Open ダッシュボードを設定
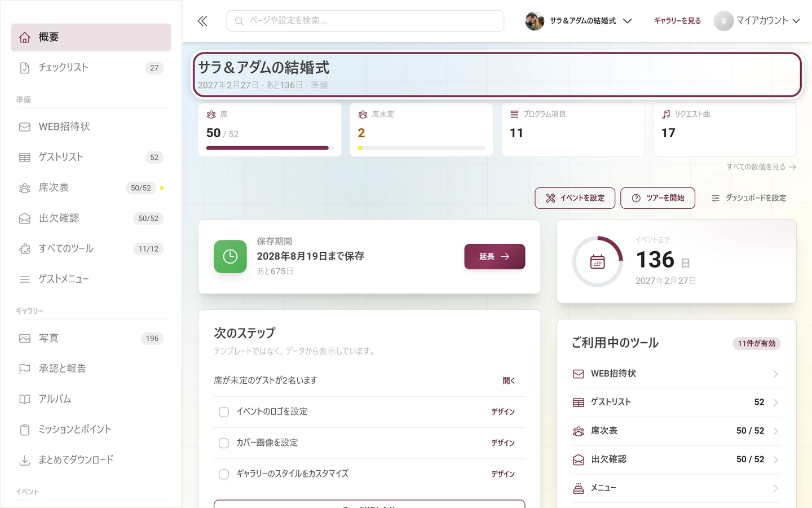 click(x=749, y=198)
